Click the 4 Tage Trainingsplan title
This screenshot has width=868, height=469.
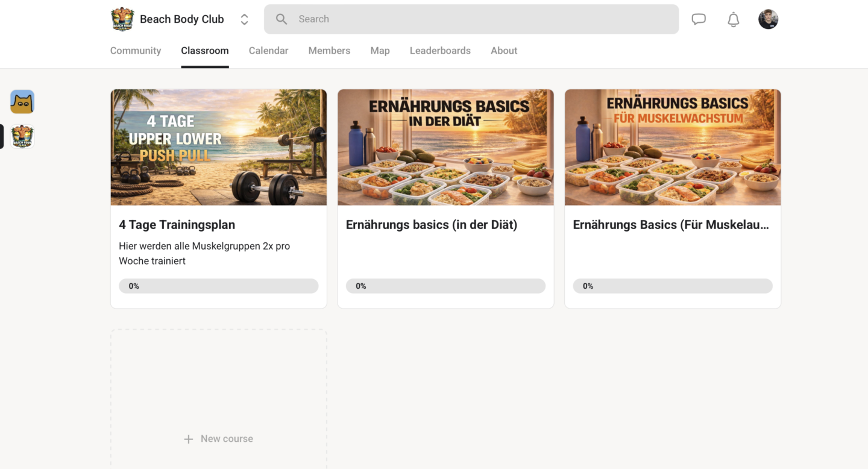(177, 225)
